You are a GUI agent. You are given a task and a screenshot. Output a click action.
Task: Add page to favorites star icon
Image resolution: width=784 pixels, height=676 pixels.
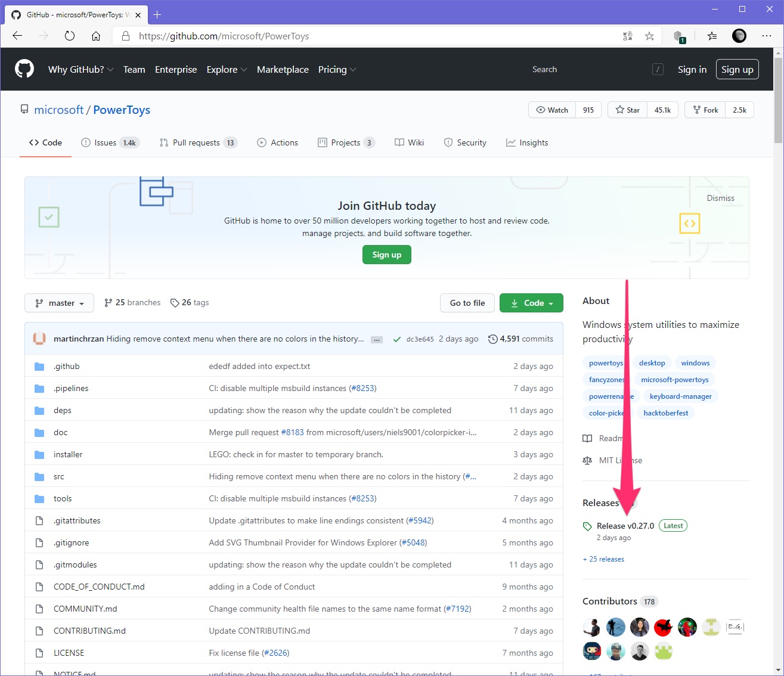tap(649, 36)
